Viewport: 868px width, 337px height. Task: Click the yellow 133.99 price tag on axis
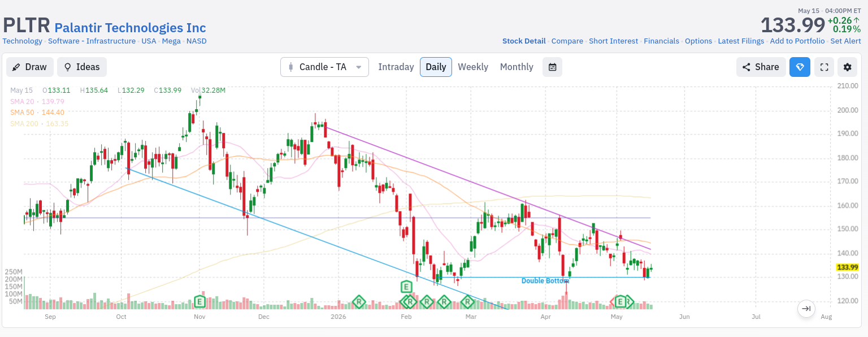[x=848, y=267]
